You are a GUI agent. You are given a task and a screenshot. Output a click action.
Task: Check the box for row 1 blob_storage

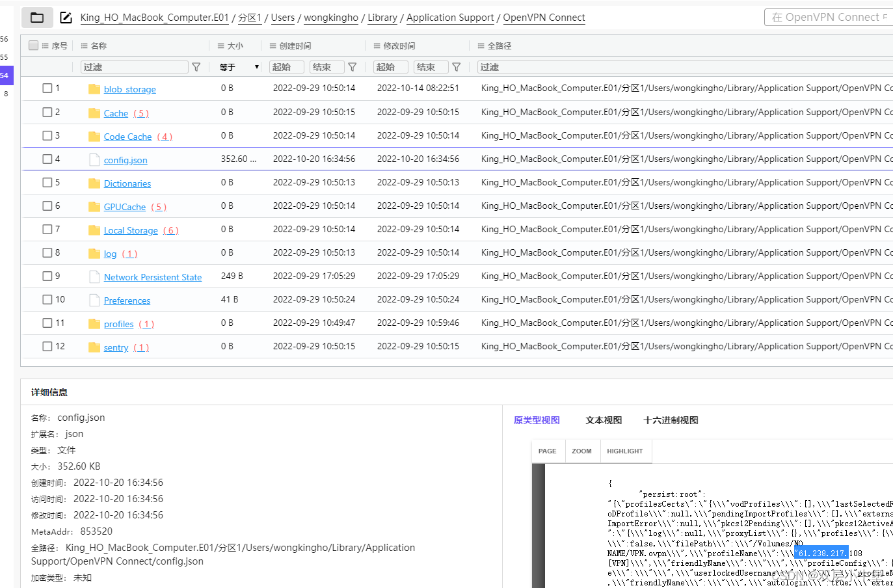click(x=47, y=88)
